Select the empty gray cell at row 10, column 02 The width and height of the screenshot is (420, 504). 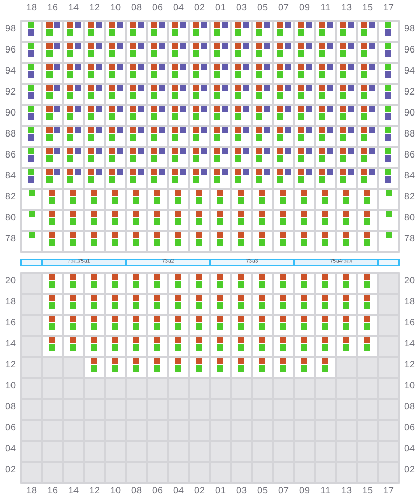pyautogui.click(x=199, y=388)
